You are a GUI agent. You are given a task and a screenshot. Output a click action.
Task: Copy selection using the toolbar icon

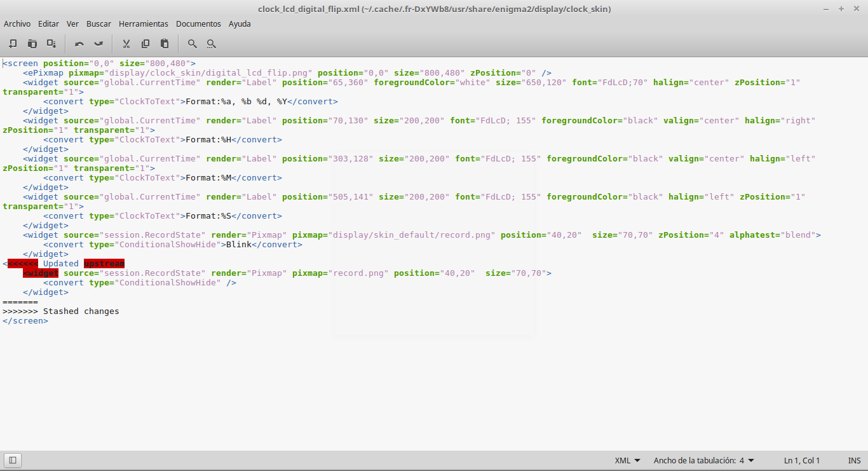point(146,44)
